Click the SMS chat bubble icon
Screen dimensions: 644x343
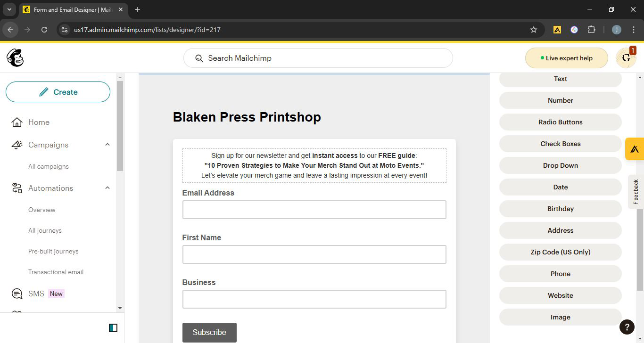(17, 294)
